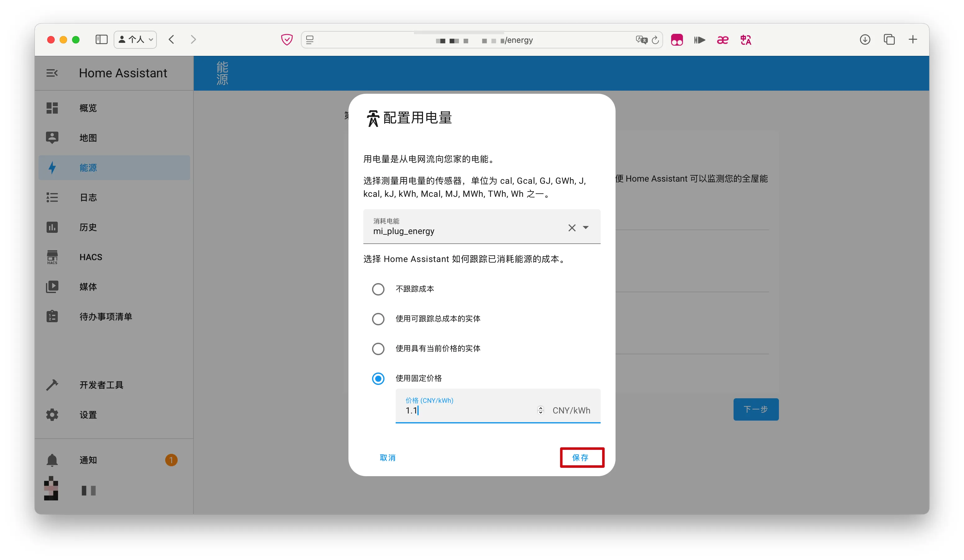Select the 不跟踪成本 radio button
The height and width of the screenshot is (560, 964).
click(378, 289)
